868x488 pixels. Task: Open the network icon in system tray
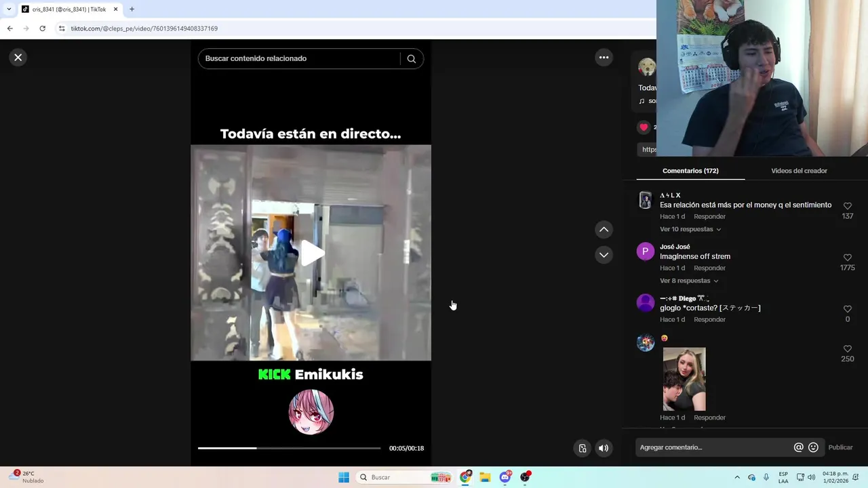(x=800, y=477)
